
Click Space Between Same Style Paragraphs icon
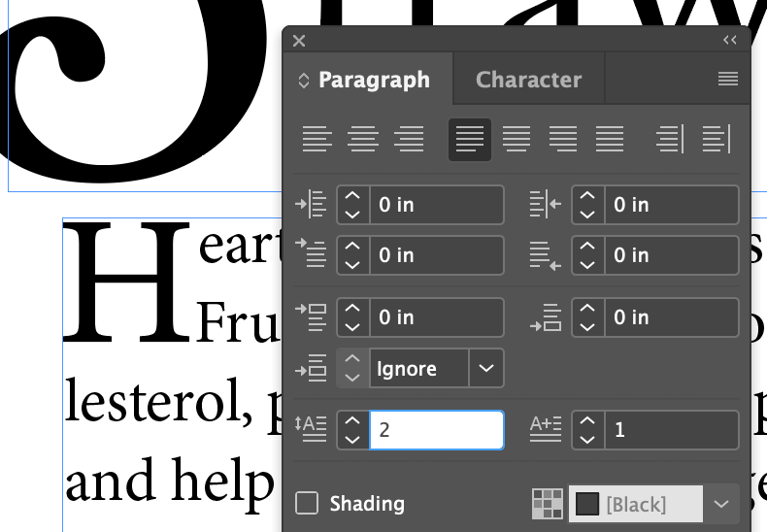click(x=311, y=368)
